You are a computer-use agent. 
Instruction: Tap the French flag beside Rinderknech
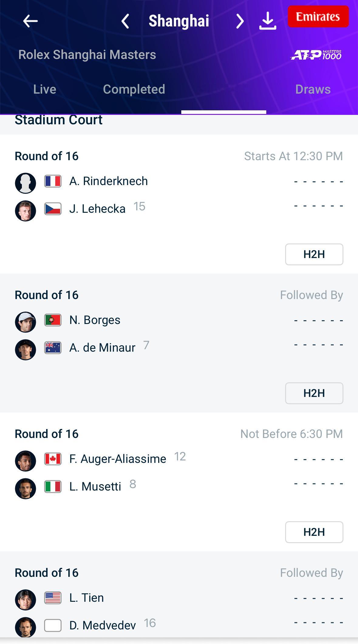(x=53, y=181)
